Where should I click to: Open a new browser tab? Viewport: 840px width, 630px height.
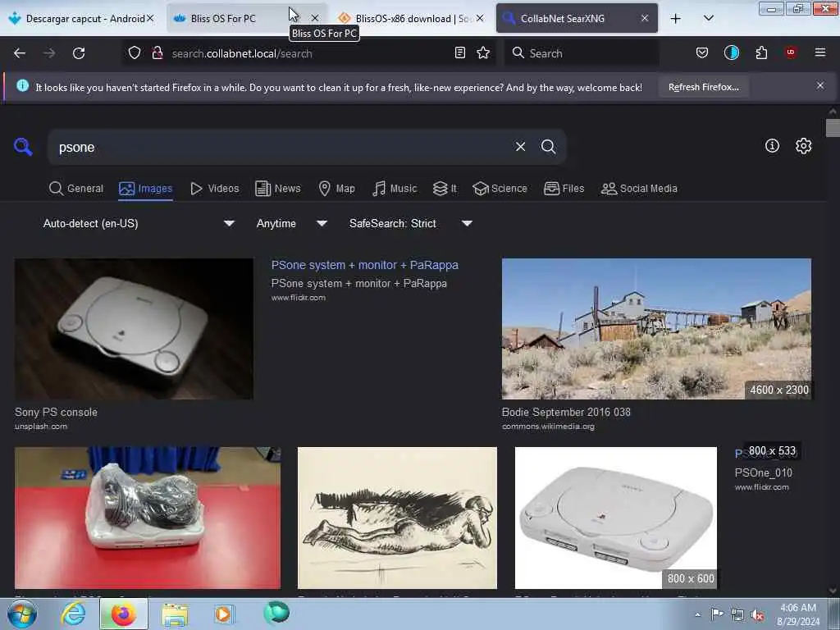point(676,19)
